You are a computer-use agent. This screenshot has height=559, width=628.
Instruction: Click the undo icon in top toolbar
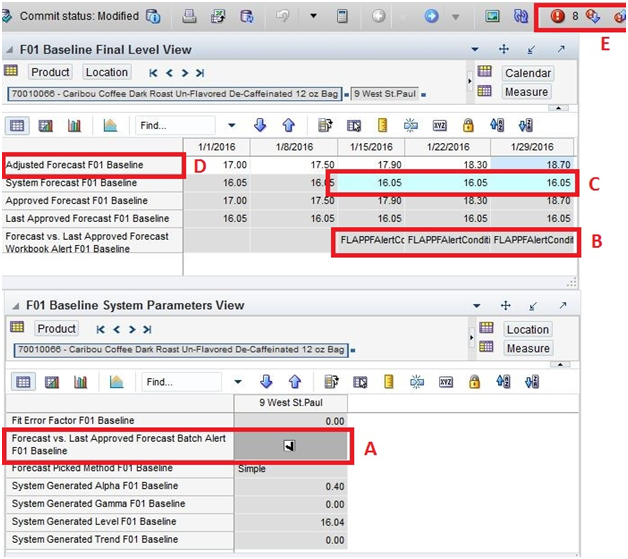click(283, 16)
